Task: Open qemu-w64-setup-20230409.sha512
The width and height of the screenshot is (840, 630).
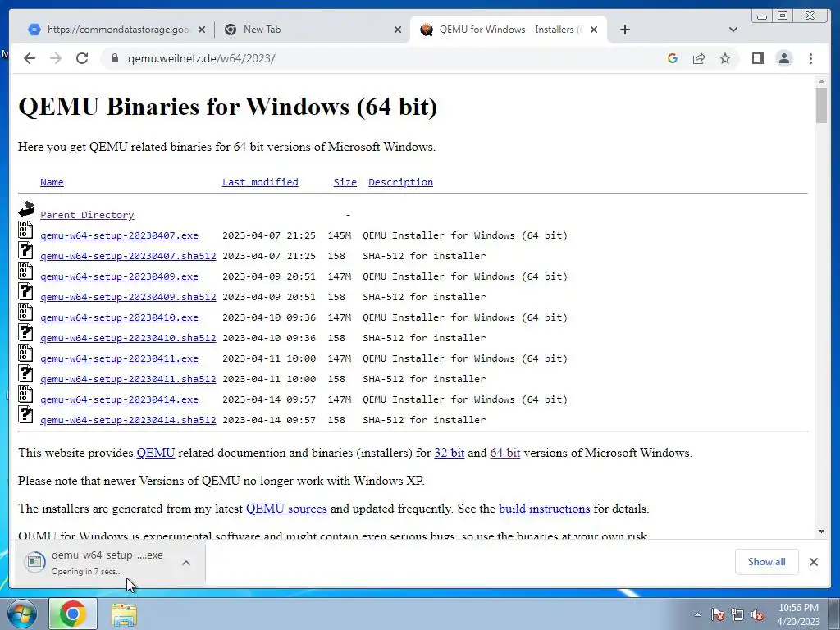Action: pyautogui.click(x=128, y=297)
